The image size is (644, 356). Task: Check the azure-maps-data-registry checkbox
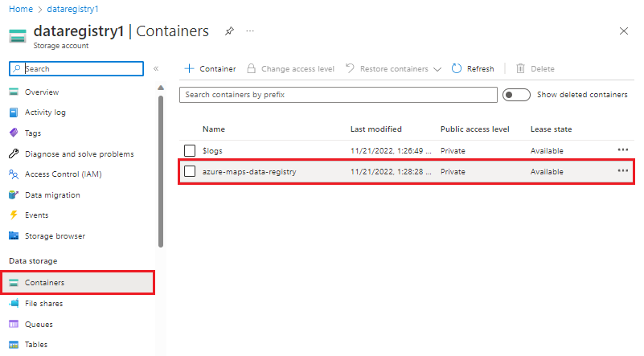pyautogui.click(x=190, y=171)
